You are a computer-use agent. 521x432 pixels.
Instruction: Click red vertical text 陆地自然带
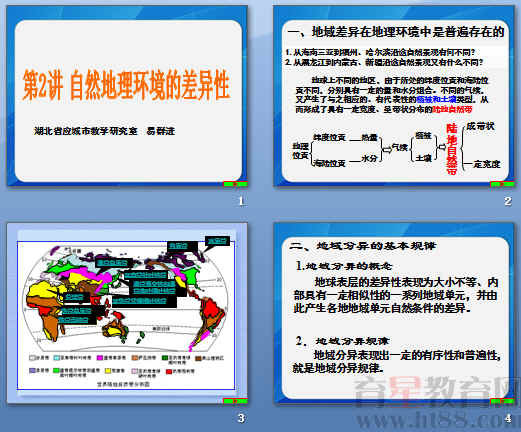(x=452, y=149)
